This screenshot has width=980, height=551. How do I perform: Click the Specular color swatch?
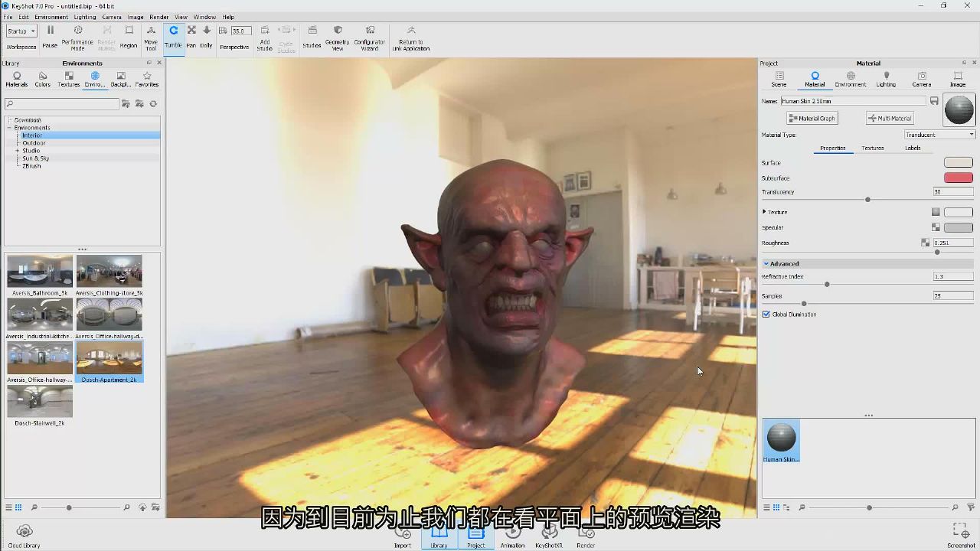coord(959,227)
